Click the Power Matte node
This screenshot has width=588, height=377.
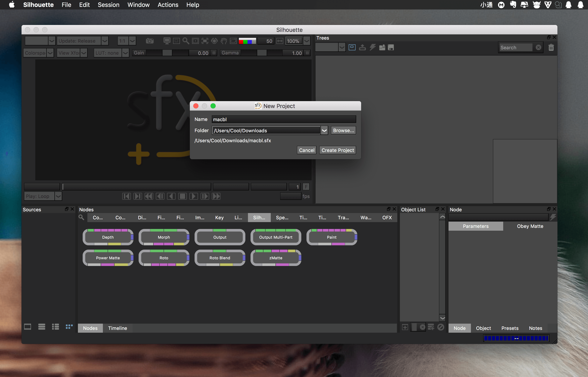coord(108,258)
